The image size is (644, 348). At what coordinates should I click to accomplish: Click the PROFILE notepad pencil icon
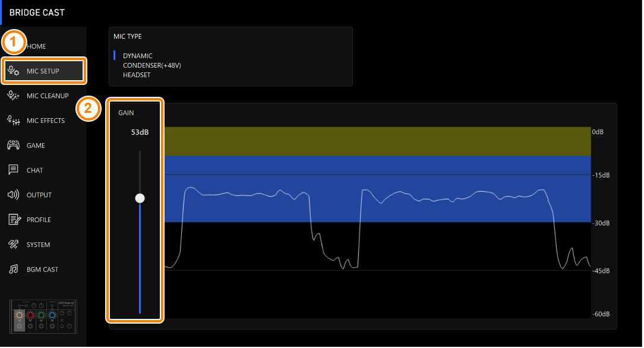(x=14, y=220)
